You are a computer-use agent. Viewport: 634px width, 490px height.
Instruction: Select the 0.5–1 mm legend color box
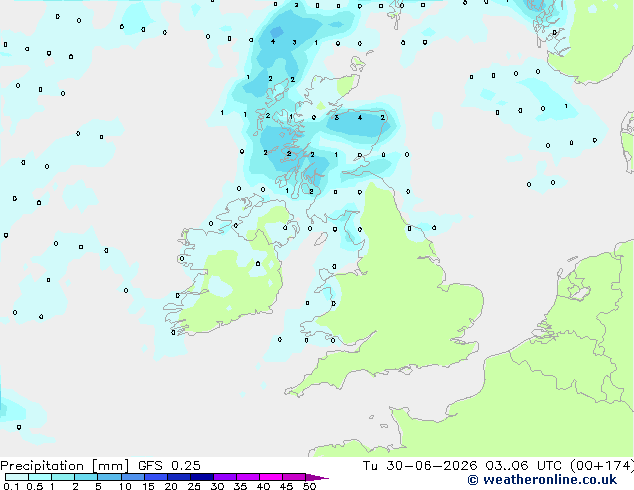[40, 477]
